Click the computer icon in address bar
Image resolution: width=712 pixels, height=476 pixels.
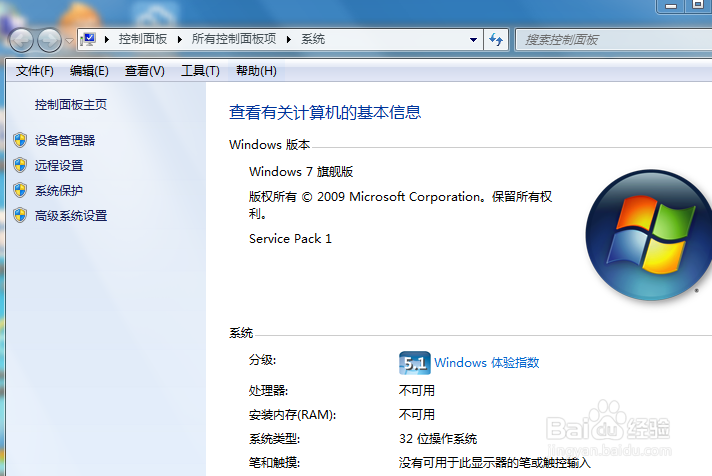[89, 40]
